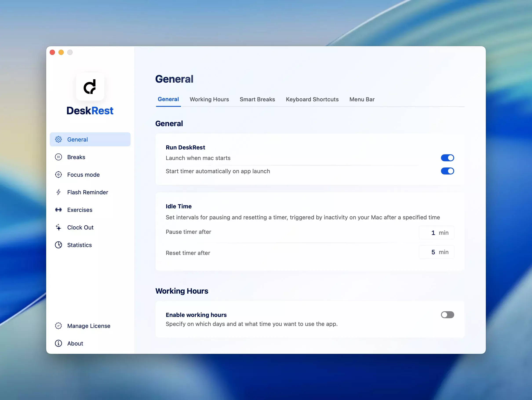
Task: Select the Menu Bar tab
Action: point(362,100)
